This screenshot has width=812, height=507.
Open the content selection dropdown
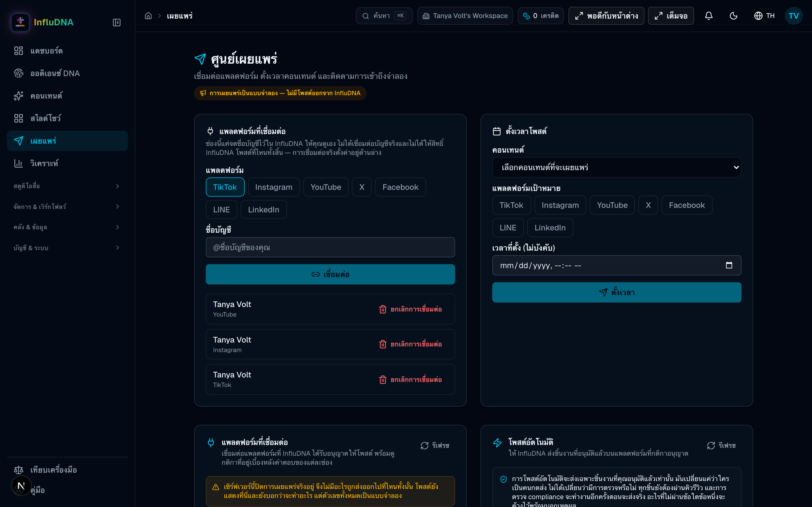pos(617,167)
